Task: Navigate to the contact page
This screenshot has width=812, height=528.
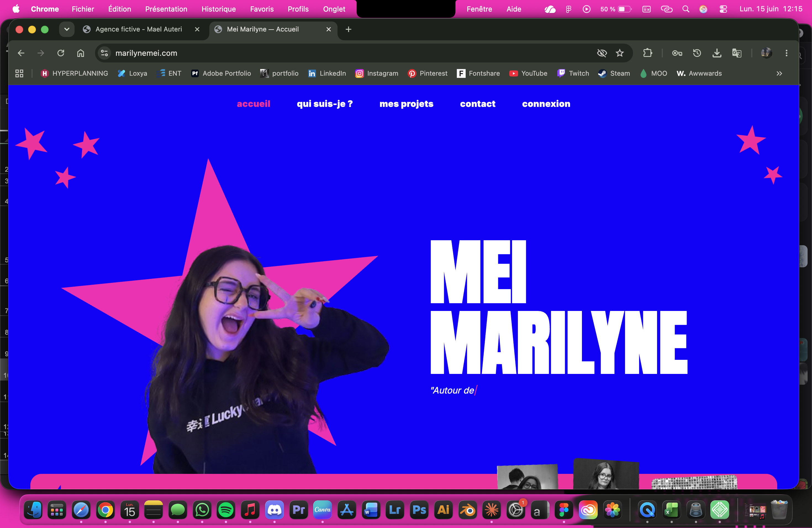Action: point(478,104)
